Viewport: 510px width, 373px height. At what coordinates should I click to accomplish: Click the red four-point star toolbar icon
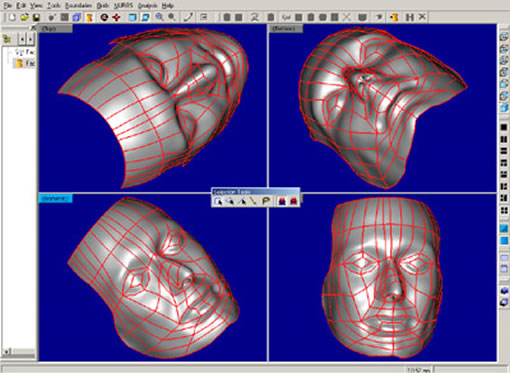116,17
